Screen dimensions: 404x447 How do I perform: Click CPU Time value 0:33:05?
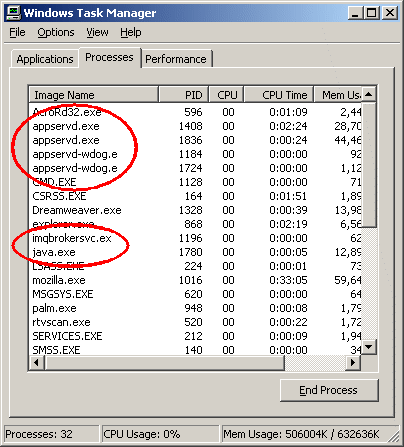tap(288, 280)
